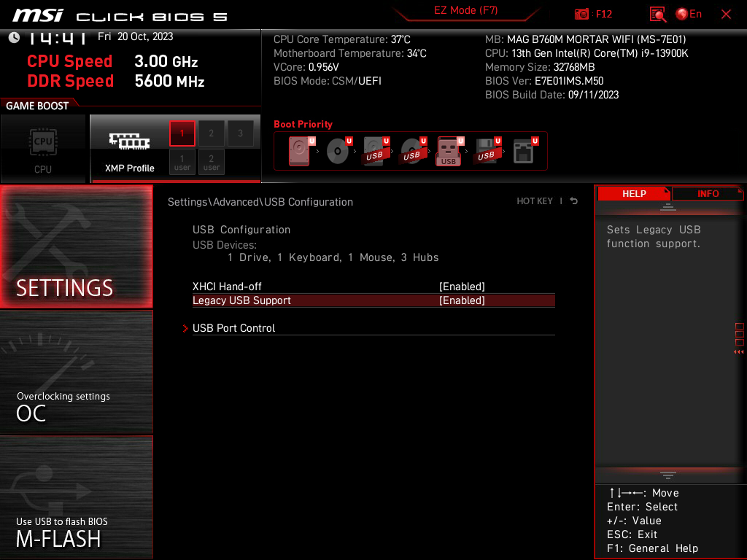Click the red triple-arrow side panel icon
This screenshot has width=747, height=560.
(x=738, y=352)
